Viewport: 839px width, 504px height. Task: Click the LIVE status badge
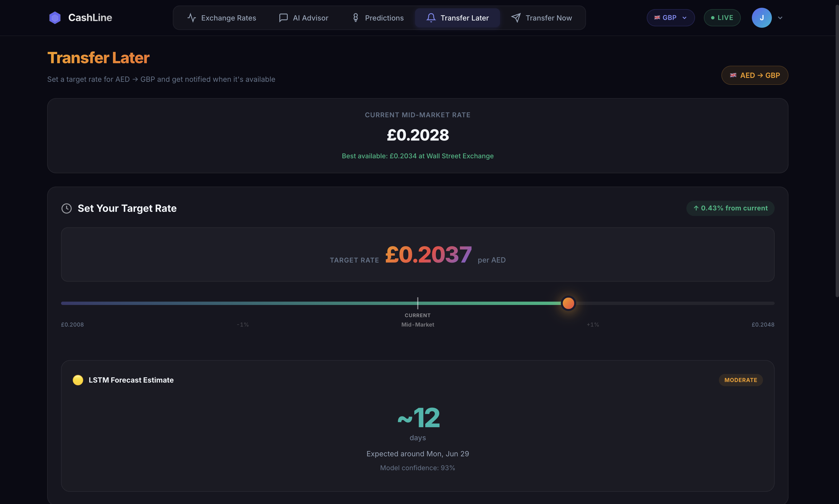722,18
